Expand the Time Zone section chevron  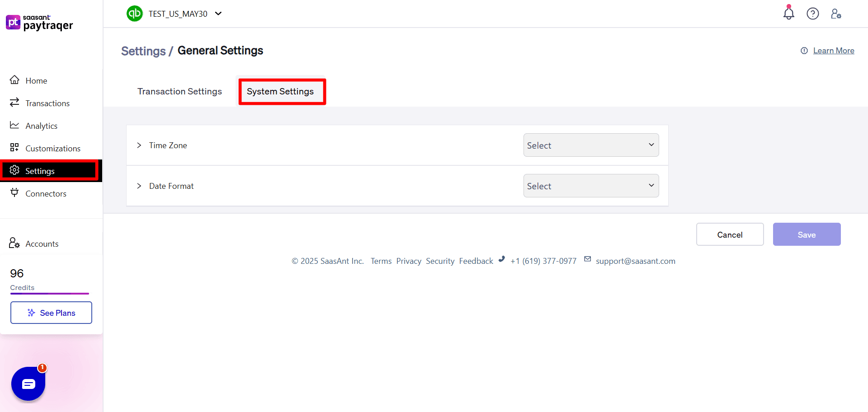(139, 145)
